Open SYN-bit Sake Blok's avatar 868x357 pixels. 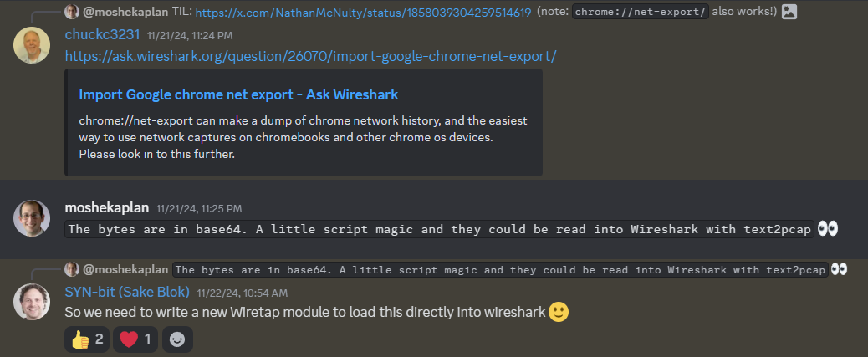[32, 302]
